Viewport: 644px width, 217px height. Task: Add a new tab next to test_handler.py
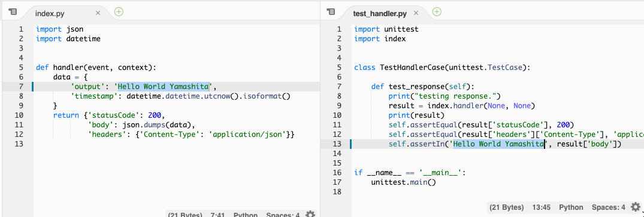pos(437,11)
